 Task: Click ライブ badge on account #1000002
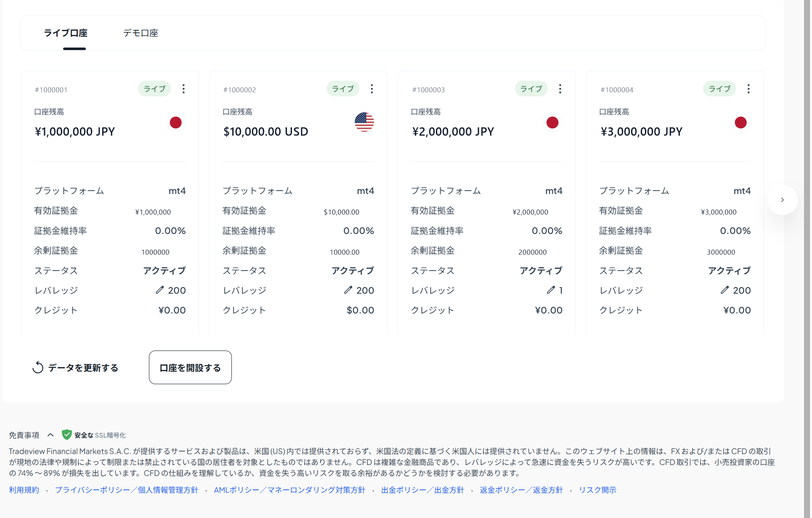343,89
